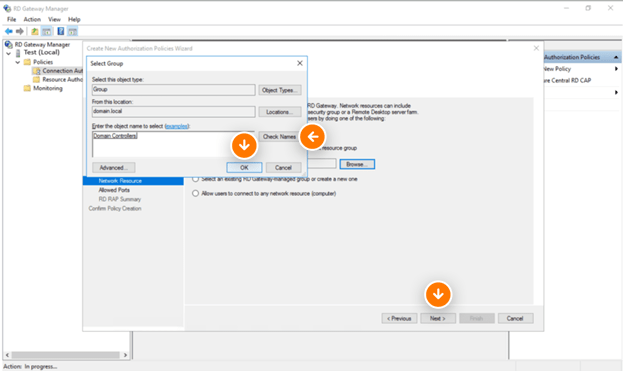Select 'Allow users to connect to any network resource'
The image size is (623, 371).
click(x=195, y=193)
